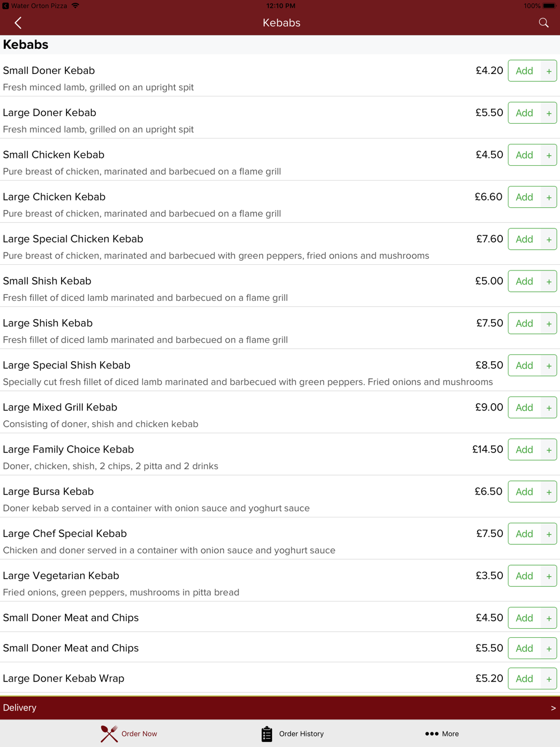Select the Large Chef Special Kebab row title
Viewport: 560px width, 747px height.
tap(65, 534)
